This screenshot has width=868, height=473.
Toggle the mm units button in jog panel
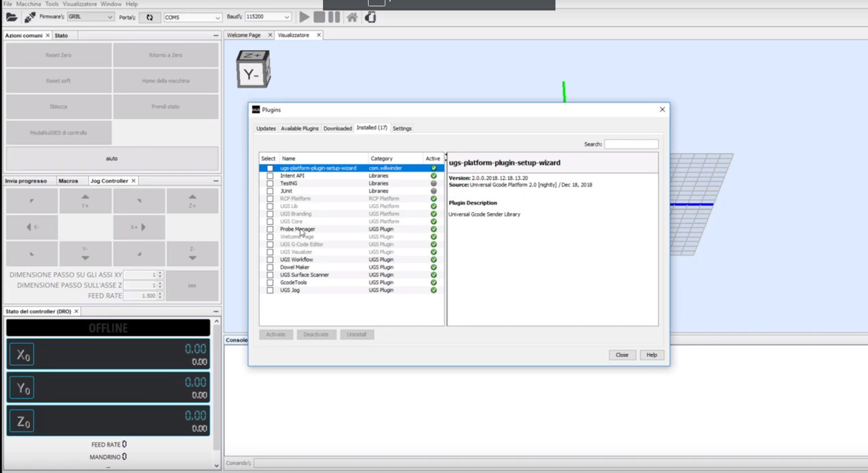point(192,286)
